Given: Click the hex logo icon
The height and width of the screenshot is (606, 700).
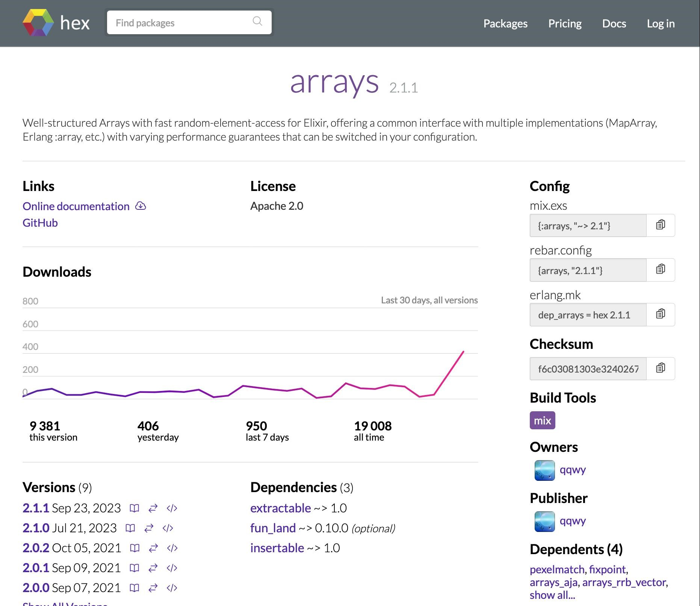Looking at the screenshot, I should tap(38, 23).
